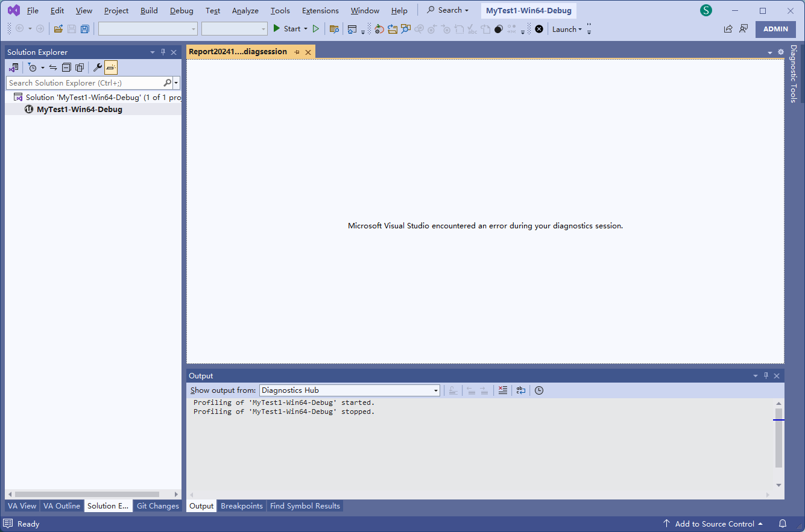Open the Tools menu
The image size is (805, 532).
(x=280, y=11)
